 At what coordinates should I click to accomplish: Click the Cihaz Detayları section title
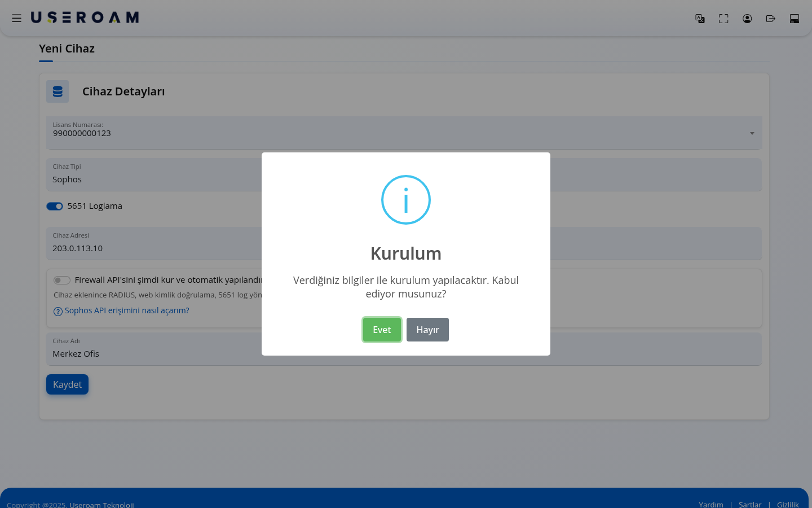pos(123,91)
